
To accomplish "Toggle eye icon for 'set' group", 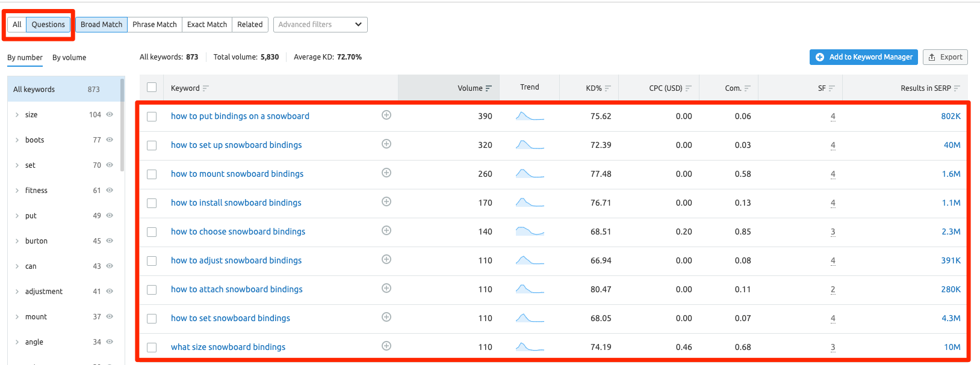I will pos(110,165).
